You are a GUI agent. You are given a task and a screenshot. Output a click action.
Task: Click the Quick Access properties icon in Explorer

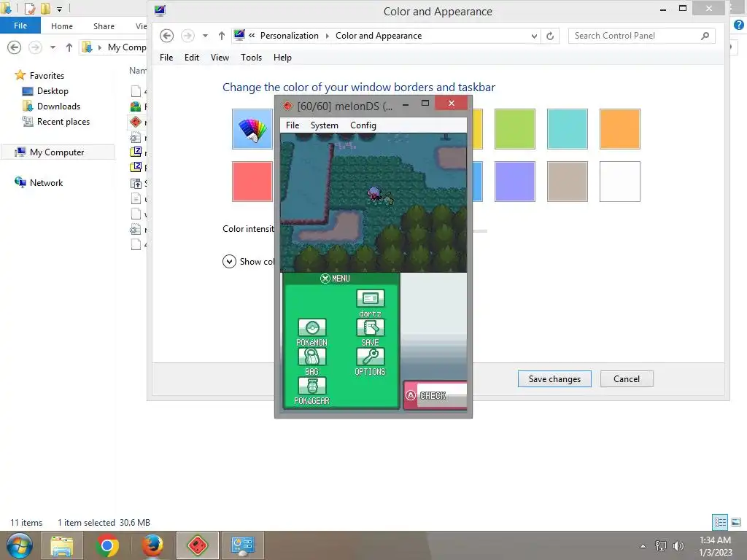click(x=30, y=8)
